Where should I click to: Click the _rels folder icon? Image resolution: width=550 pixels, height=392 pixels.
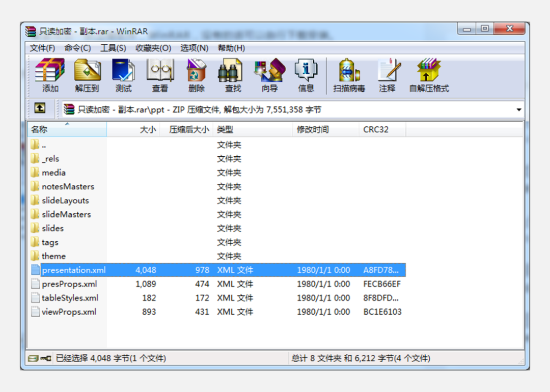[35, 158]
